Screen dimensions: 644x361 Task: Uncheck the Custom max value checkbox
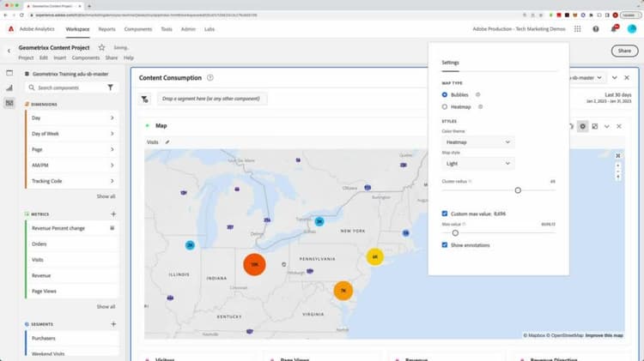(445, 213)
